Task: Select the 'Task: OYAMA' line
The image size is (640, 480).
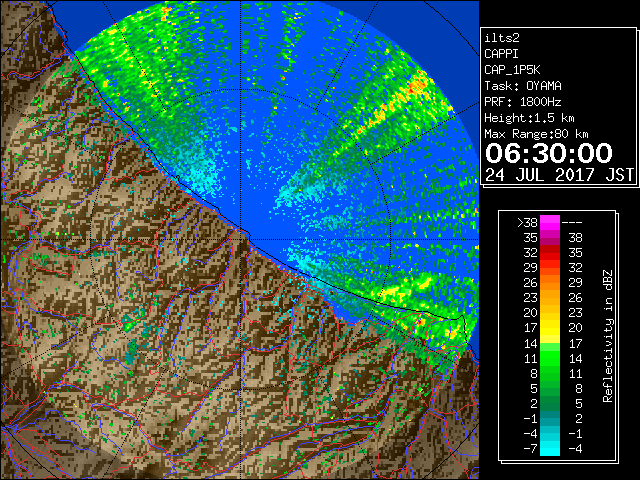Action: [x=523, y=86]
